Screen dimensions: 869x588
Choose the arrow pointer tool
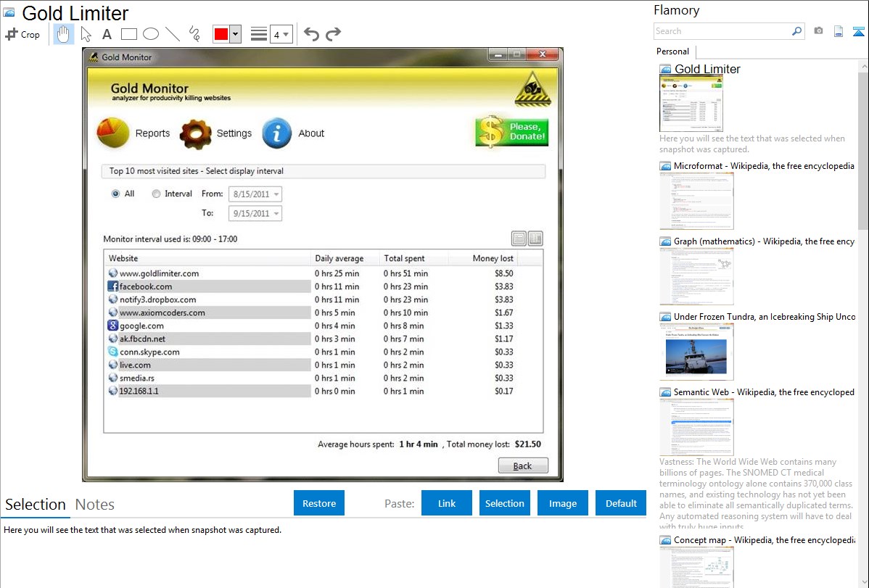[86, 34]
